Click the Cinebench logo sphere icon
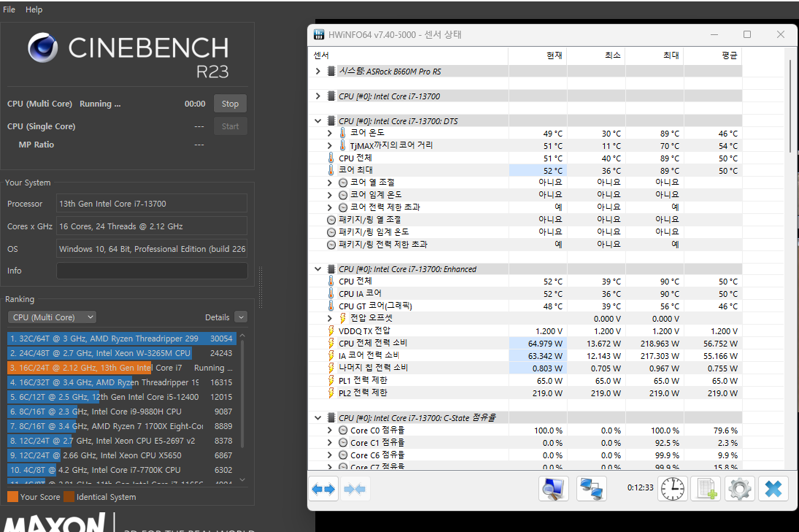This screenshot has width=799, height=532. click(43, 47)
